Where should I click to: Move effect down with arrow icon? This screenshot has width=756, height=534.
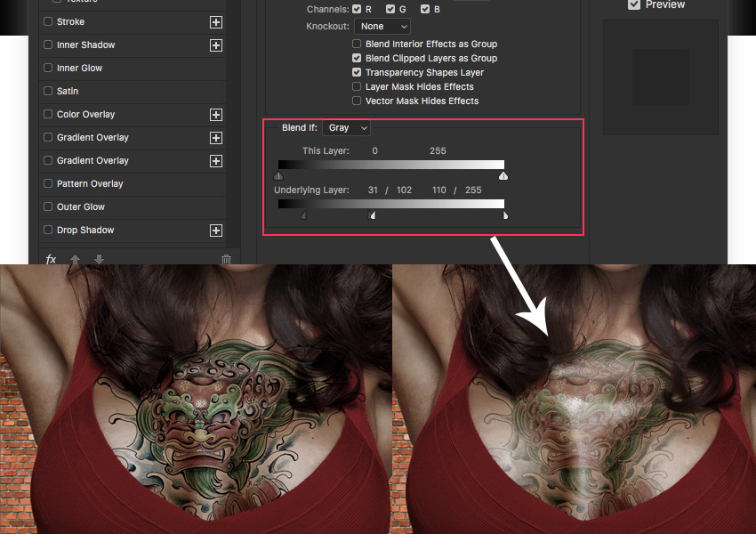click(99, 260)
